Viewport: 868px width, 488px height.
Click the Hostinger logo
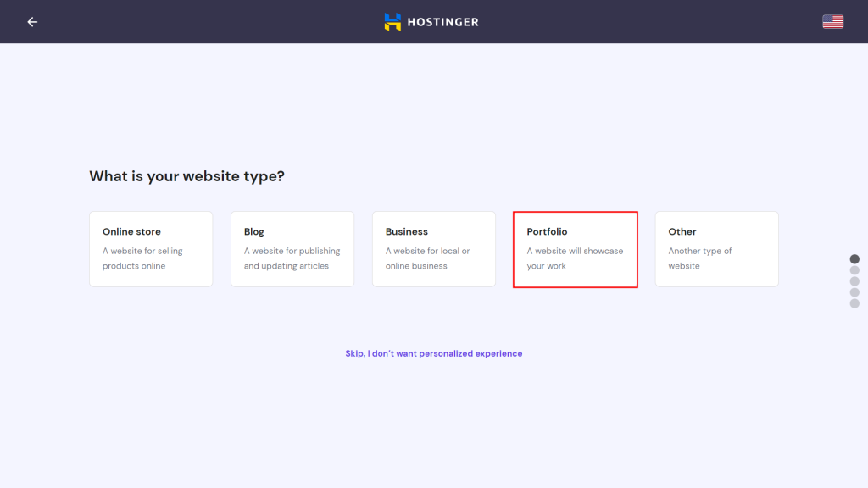point(431,21)
